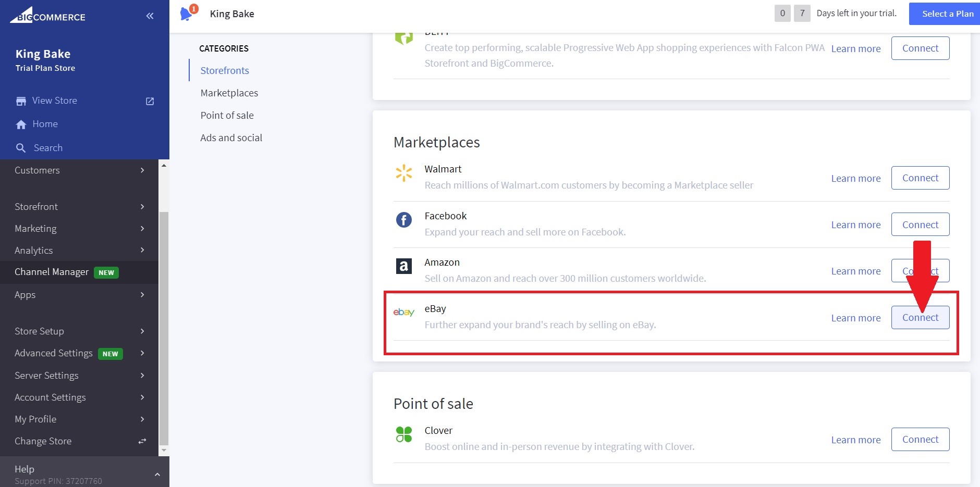
Task: Expand the Store Setup section
Action: (x=142, y=331)
